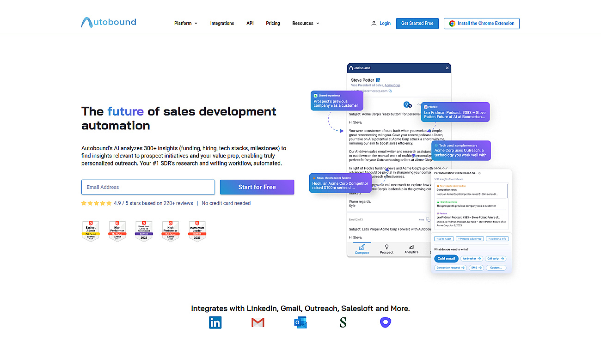Select the Gmail integration icon
Screen dimensions: 601x364
tap(258, 322)
